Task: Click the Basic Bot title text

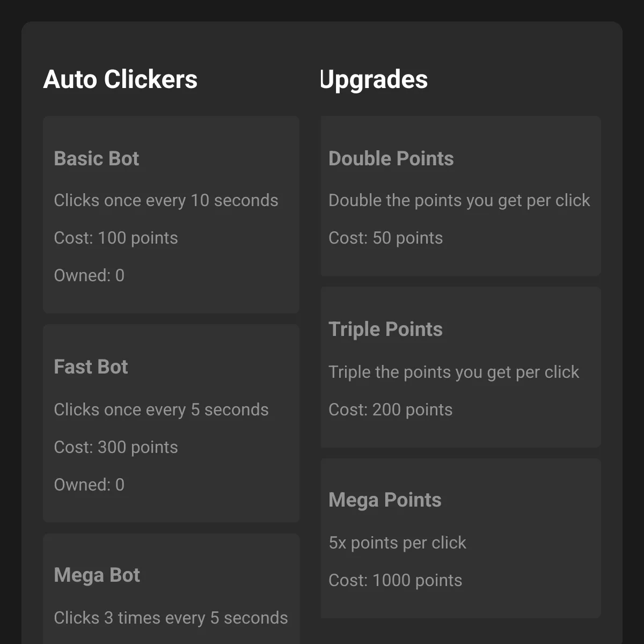Action: [x=97, y=158]
